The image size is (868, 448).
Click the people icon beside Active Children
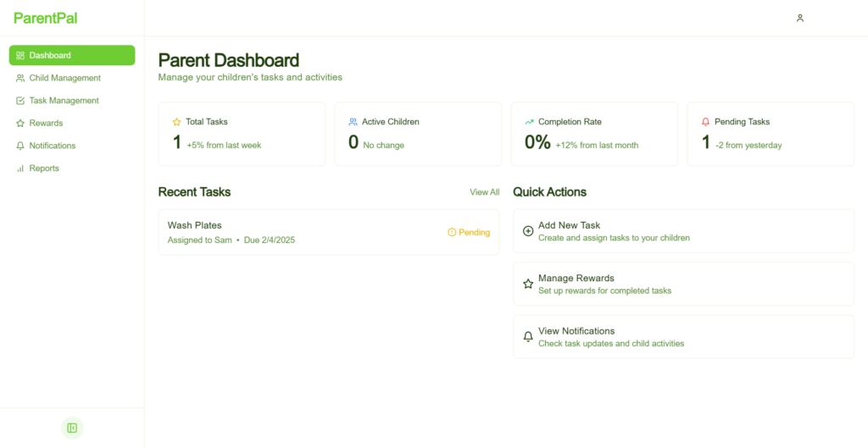pyautogui.click(x=353, y=122)
